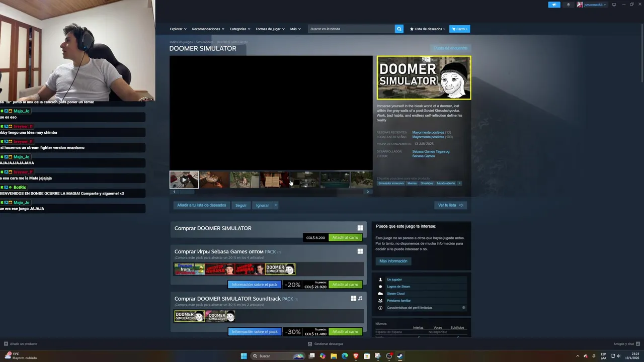Expand the Recomendaciones menu
644x362 pixels.
(208, 29)
